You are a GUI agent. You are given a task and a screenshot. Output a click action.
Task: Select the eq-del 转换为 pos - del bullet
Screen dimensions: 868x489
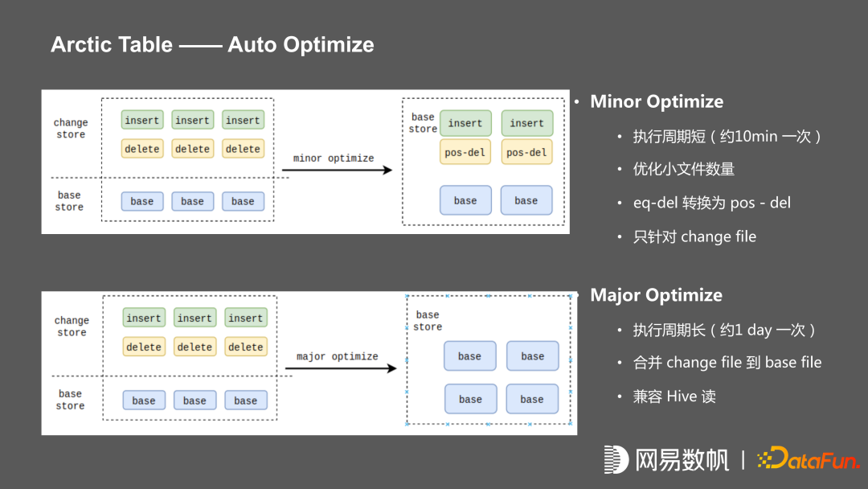point(711,203)
